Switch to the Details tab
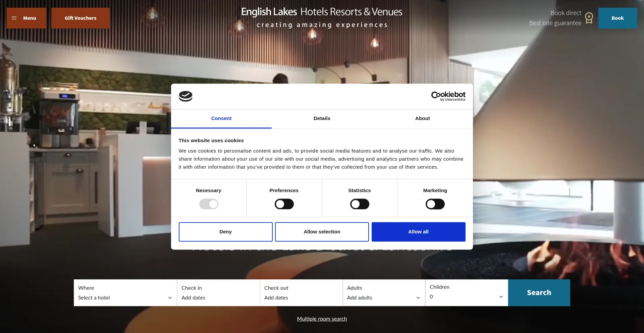Screen dimensions: 644x333 pyautogui.click(x=322, y=118)
